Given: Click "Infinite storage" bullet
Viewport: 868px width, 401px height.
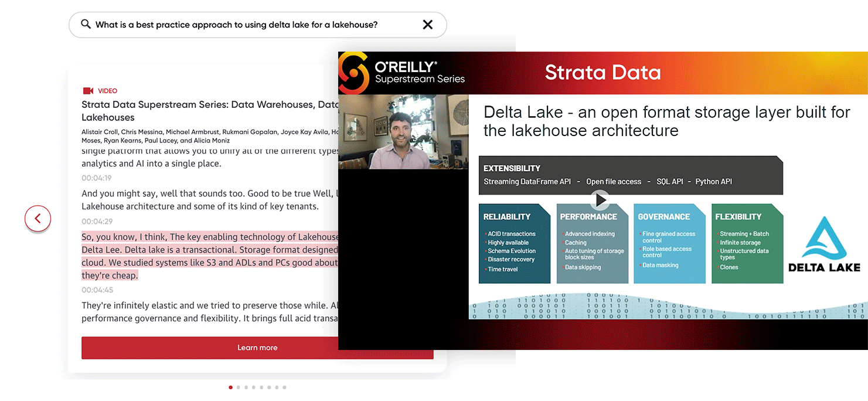Looking at the screenshot, I should 740,243.
